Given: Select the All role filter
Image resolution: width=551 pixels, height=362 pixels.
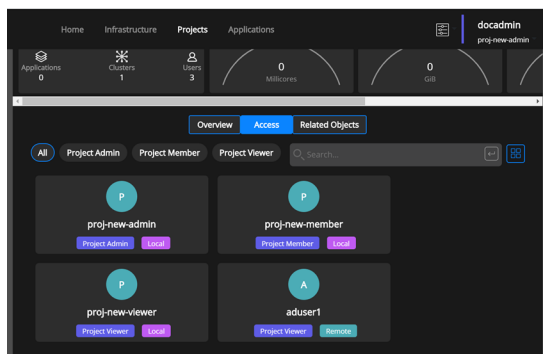Looking at the screenshot, I should click(43, 153).
